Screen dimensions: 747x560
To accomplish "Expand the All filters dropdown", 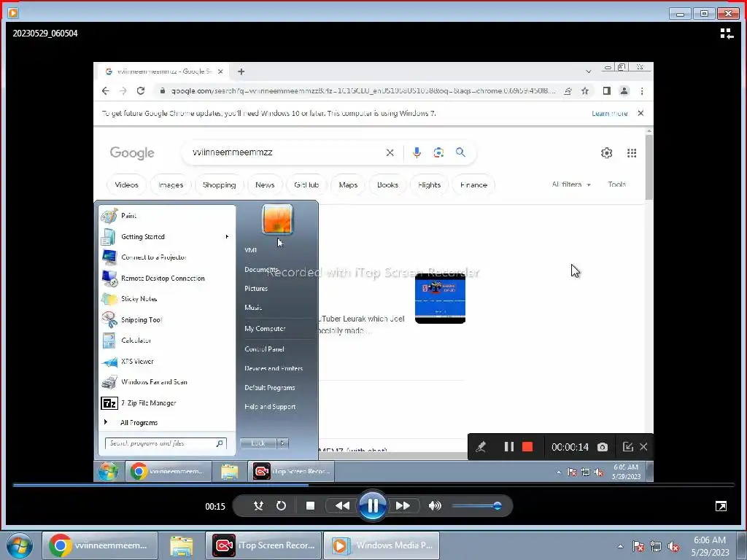I will tap(571, 184).
